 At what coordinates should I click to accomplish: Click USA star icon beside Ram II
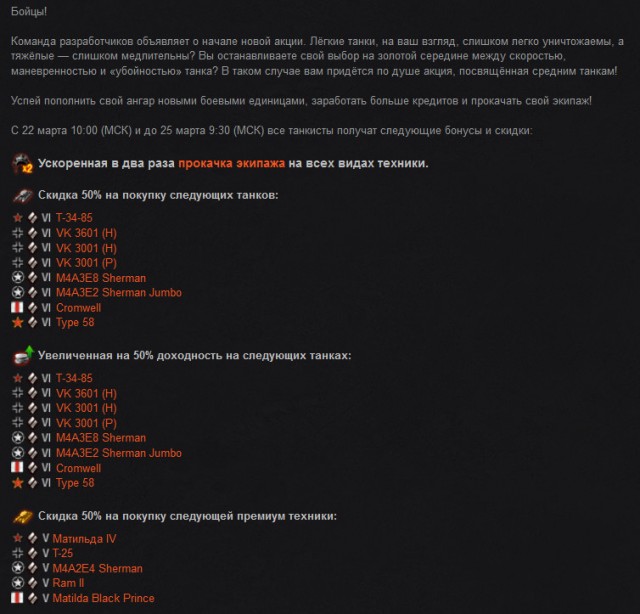pos(18,583)
